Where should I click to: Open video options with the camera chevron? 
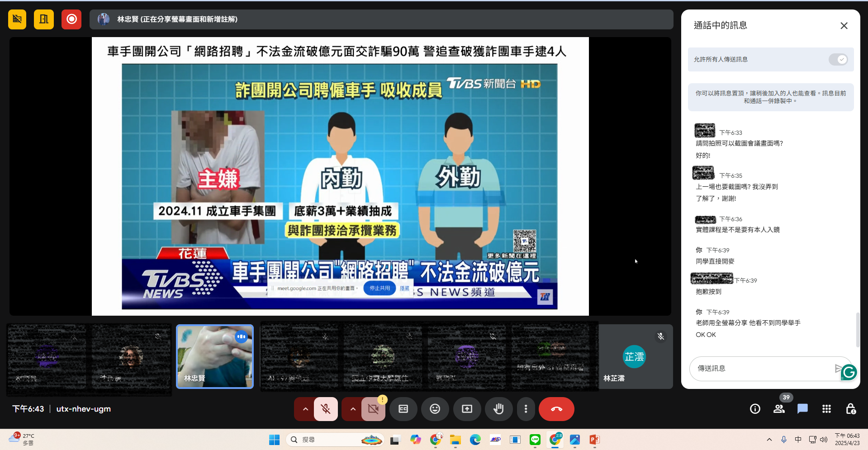[x=352, y=409]
